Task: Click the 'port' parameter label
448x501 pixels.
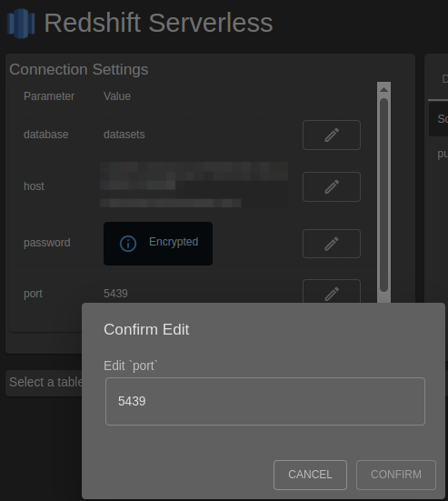Action: click(33, 294)
